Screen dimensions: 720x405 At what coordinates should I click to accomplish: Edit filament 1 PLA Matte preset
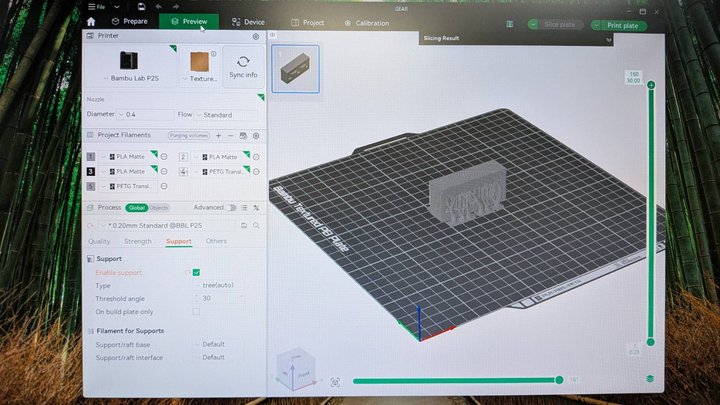(164, 157)
